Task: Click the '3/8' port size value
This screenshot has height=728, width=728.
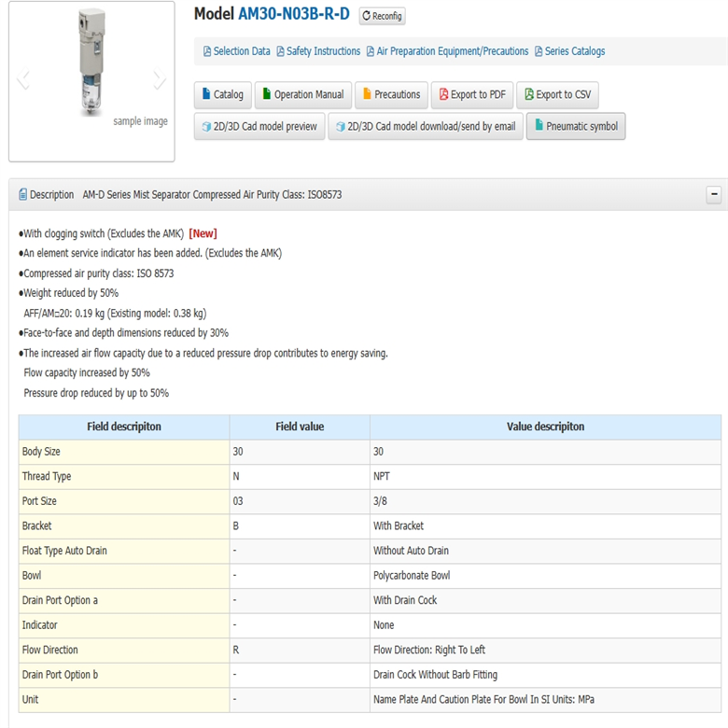Action: (x=546, y=501)
